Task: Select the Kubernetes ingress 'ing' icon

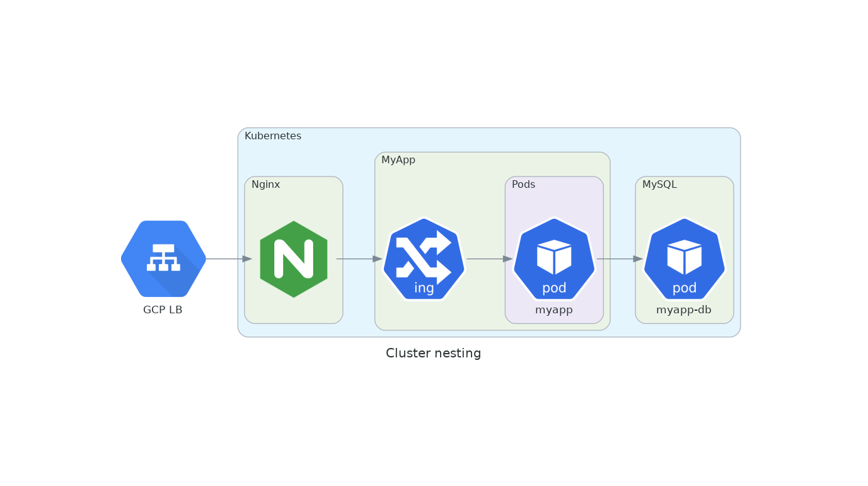Action: [424, 258]
